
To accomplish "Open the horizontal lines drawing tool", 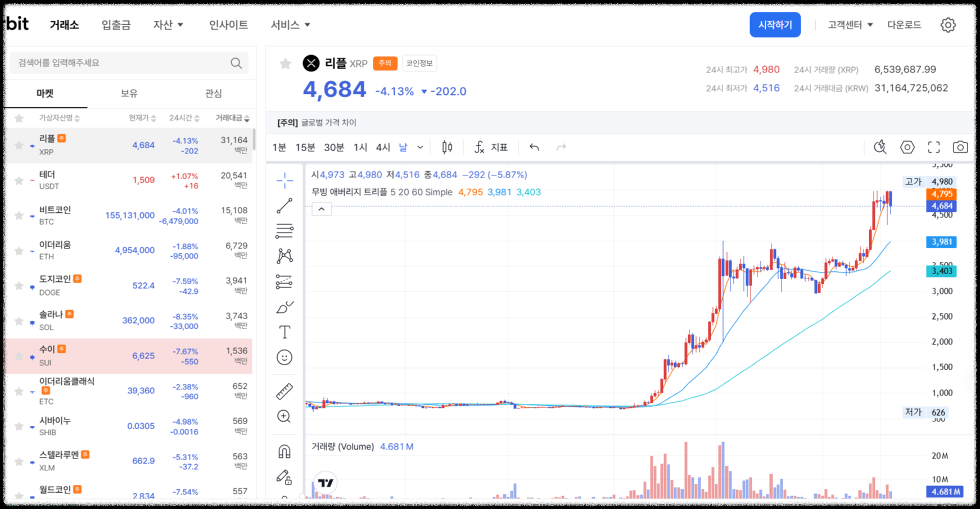I will point(284,231).
